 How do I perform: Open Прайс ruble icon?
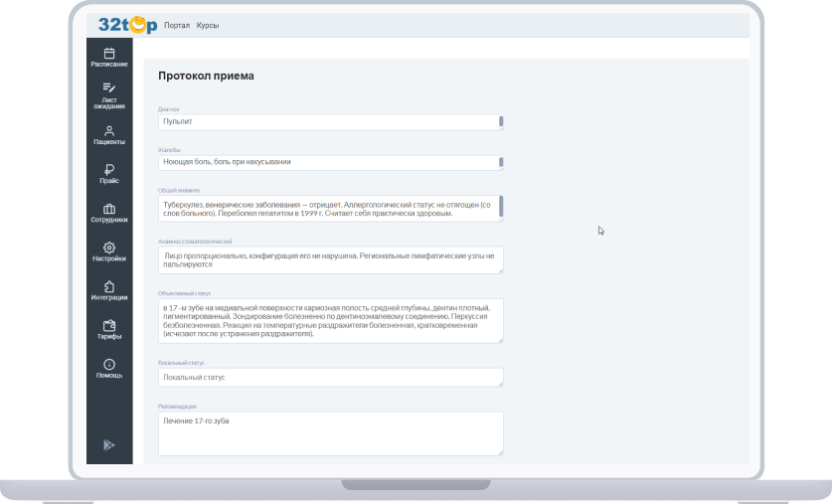click(109, 169)
